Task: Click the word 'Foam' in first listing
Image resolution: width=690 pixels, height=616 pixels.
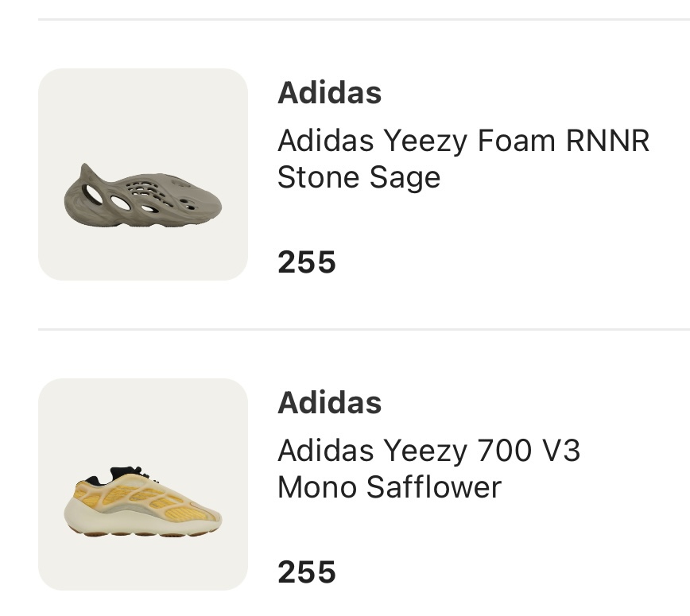Action: [516, 141]
